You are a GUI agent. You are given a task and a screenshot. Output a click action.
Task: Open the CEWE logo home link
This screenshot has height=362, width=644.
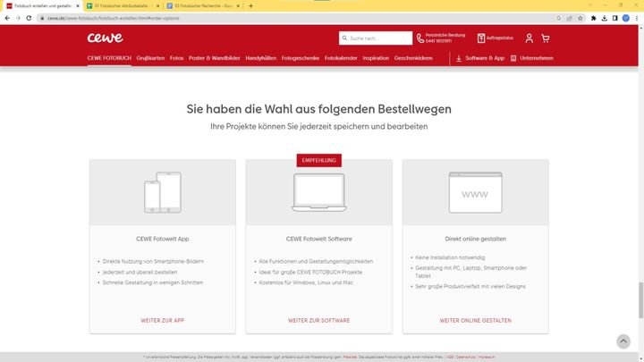(106, 38)
